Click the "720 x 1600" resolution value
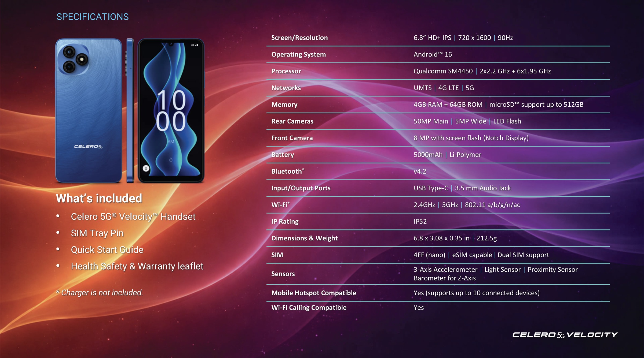The height and width of the screenshot is (358, 644). [474, 38]
